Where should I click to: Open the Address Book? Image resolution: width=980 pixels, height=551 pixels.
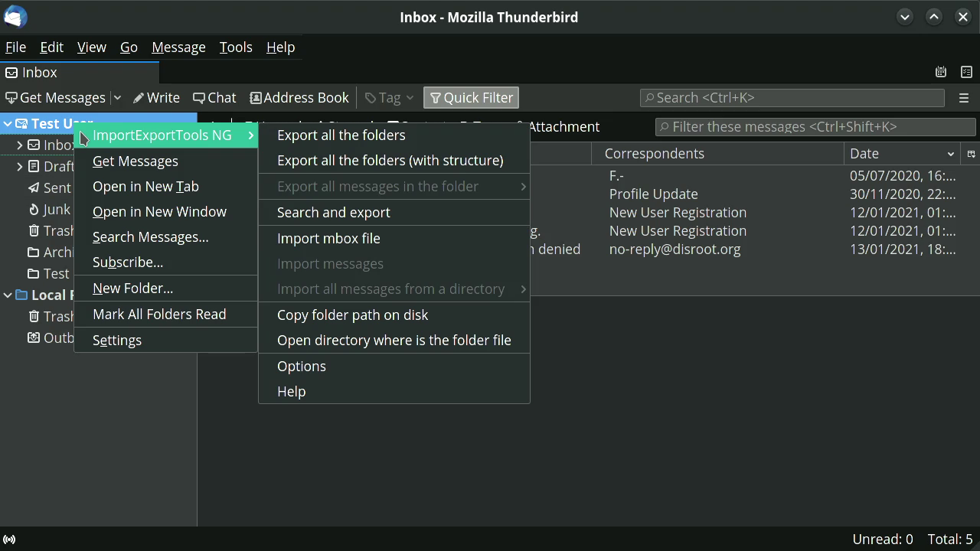click(299, 98)
